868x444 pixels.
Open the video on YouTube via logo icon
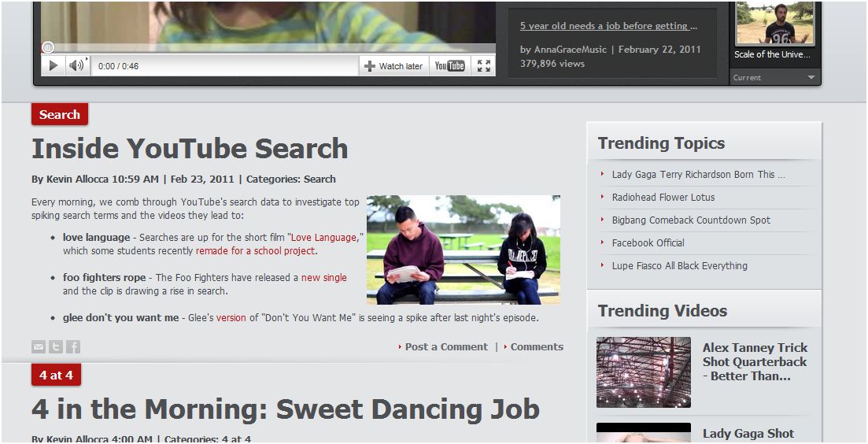pos(449,66)
